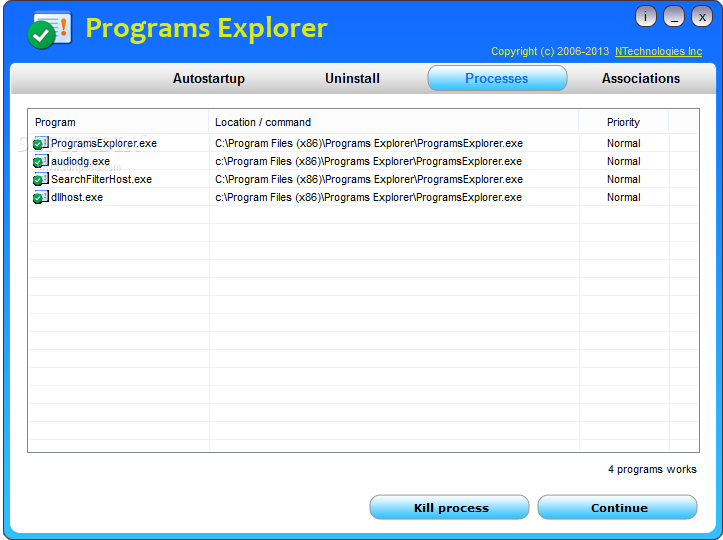
Task: Click the location path of ProgramsExplorer.exe row
Action: pos(369,143)
